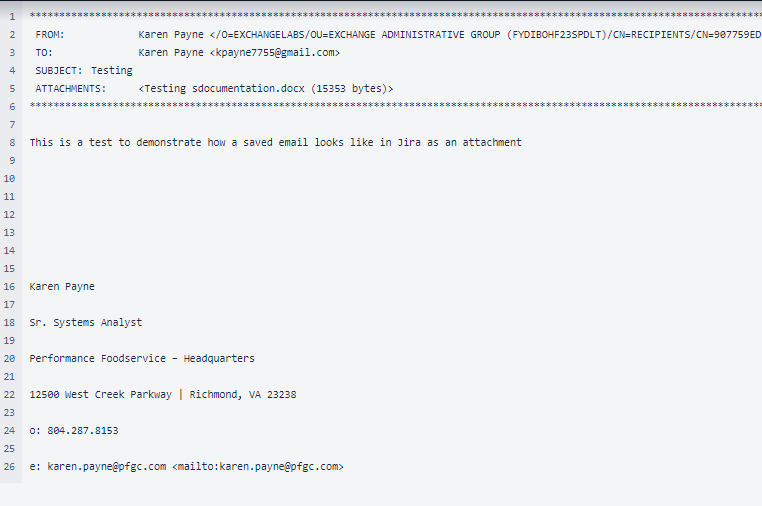Click the kpayne7755@gmail.com recipient address
This screenshot has width=762, height=506.
point(275,52)
